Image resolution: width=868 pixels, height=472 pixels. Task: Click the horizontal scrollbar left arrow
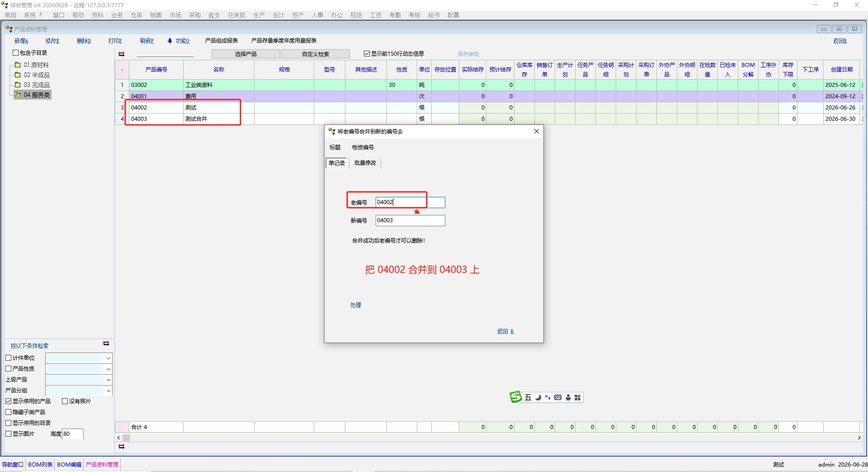[118, 438]
